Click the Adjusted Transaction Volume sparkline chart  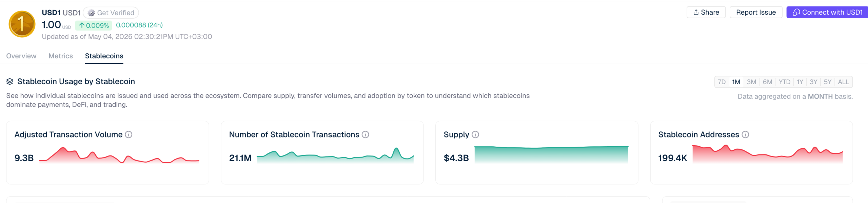point(119,155)
